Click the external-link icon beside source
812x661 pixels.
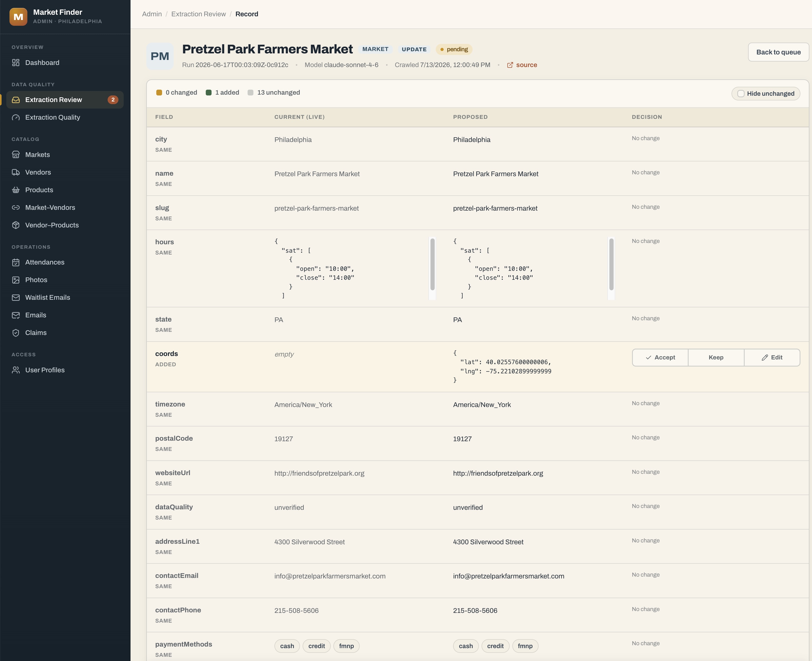[x=510, y=65]
